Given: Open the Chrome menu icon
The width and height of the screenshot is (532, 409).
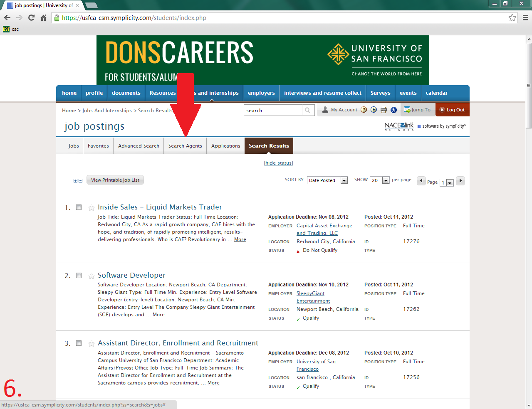Looking at the screenshot, I should click(525, 17).
